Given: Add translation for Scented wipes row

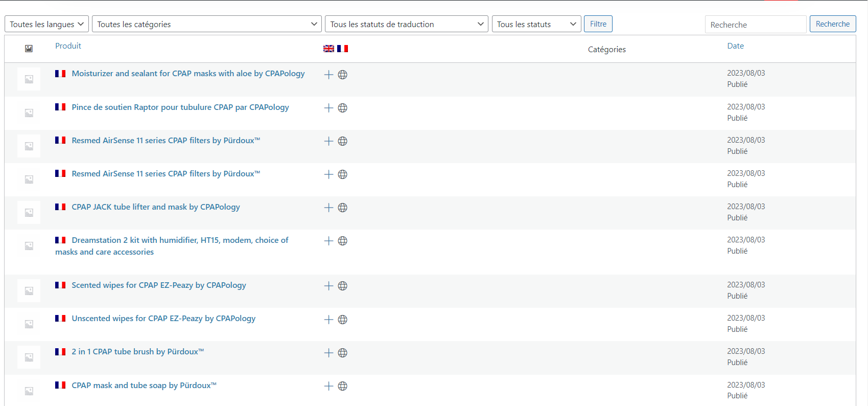Looking at the screenshot, I should point(329,286).
